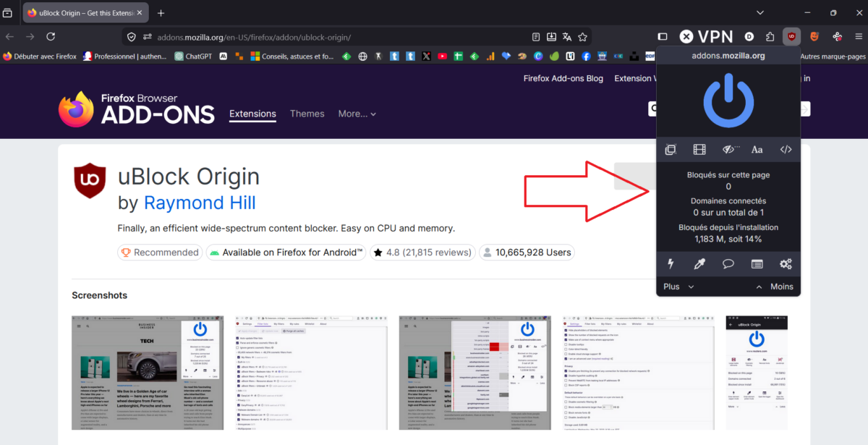The height and width of the screenshot is (445, 868).
Task: Toggle popup blocking in uBlock panel
Action: coord(671,150)
